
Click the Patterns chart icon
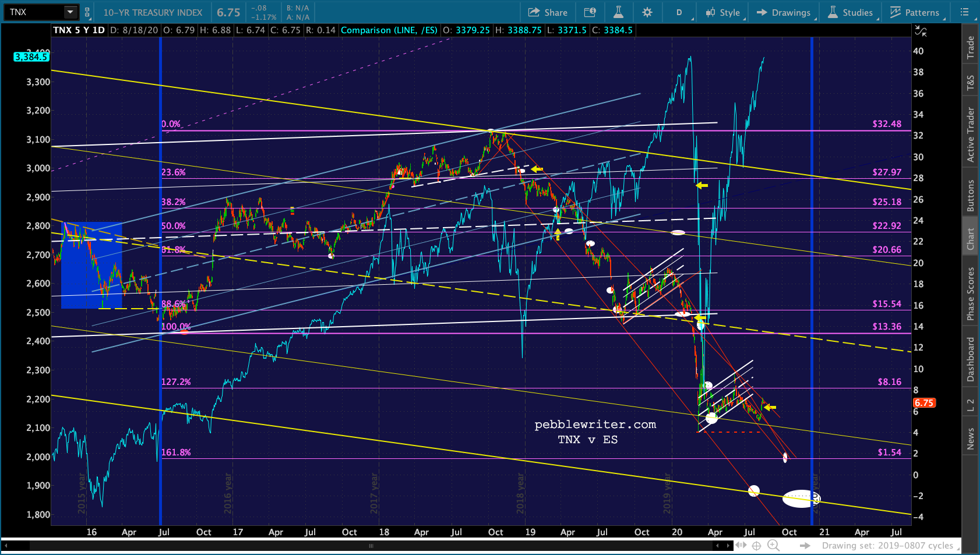click(x=896, y=12)
